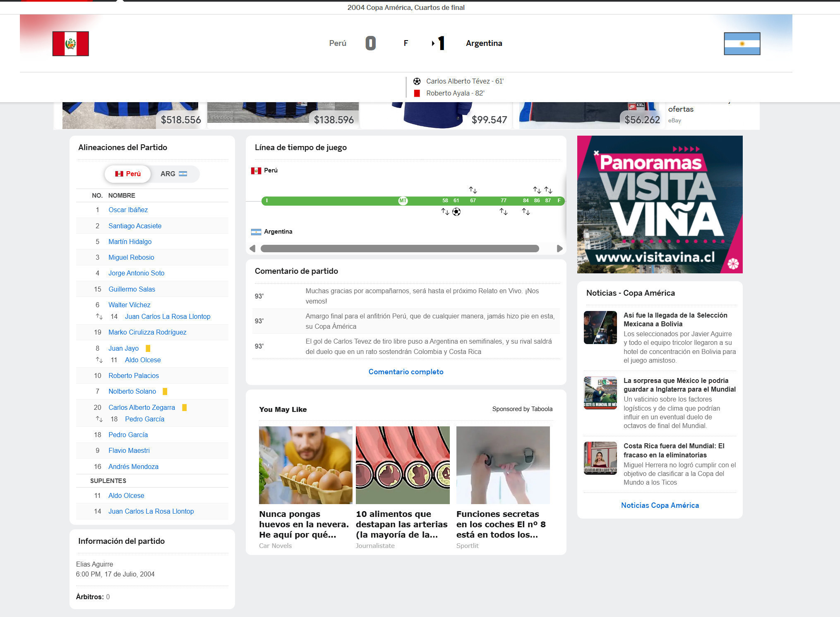Click the substitution icon at minute 67

473,190
